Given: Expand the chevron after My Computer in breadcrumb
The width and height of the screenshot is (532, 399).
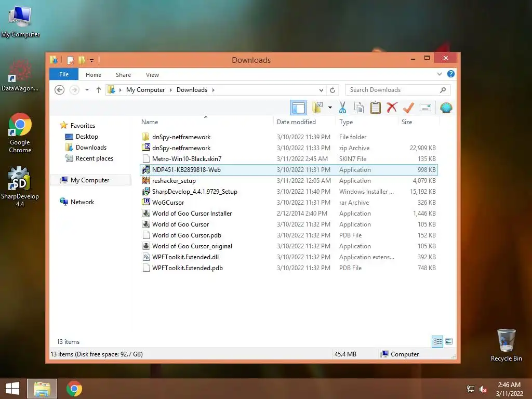Looking at the screenshot, I should click(x=170, y=90).
